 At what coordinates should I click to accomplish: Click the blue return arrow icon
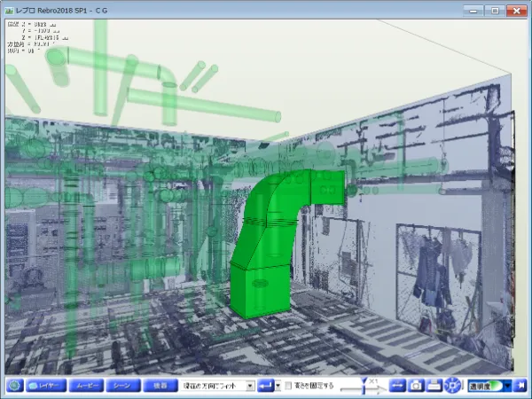point(265,386)
